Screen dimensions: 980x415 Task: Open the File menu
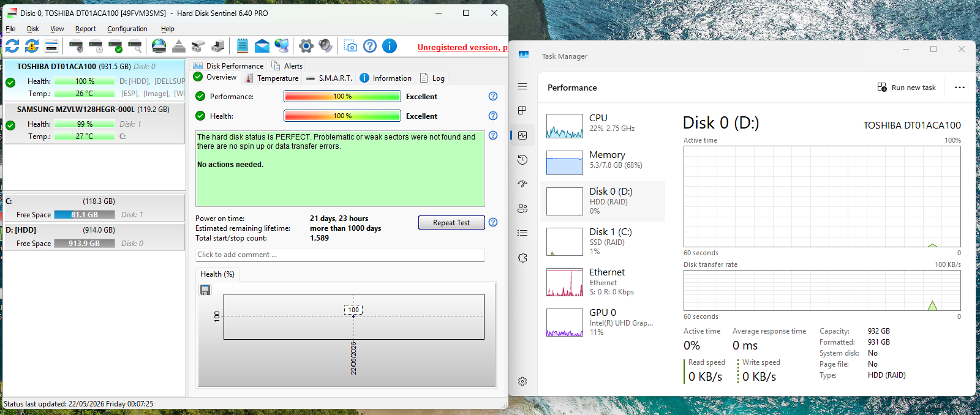pyautogui.click(x=10, y=29)
